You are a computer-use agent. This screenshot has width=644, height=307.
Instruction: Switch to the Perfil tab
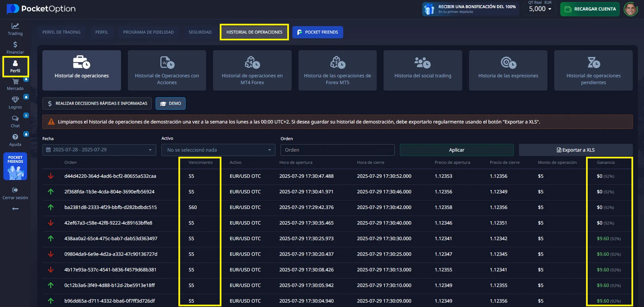pyautogui.click(x=102, y=32)
